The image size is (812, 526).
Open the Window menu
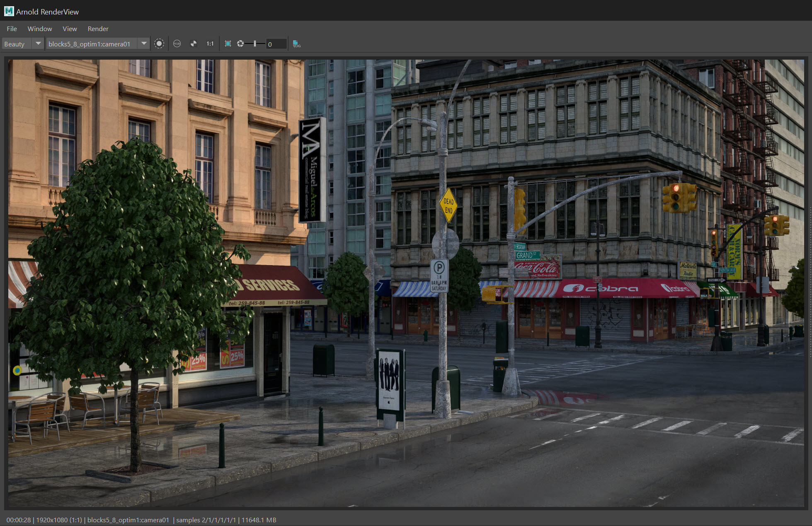coord(39,29)
